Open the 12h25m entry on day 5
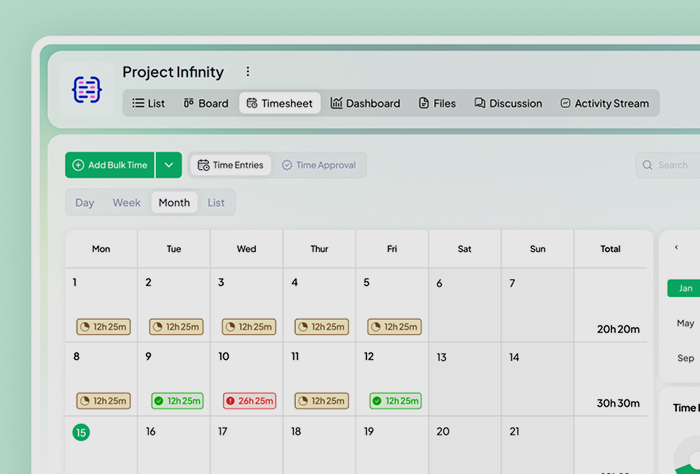This screenshot has height=474, width=700. tap(394, 327)
